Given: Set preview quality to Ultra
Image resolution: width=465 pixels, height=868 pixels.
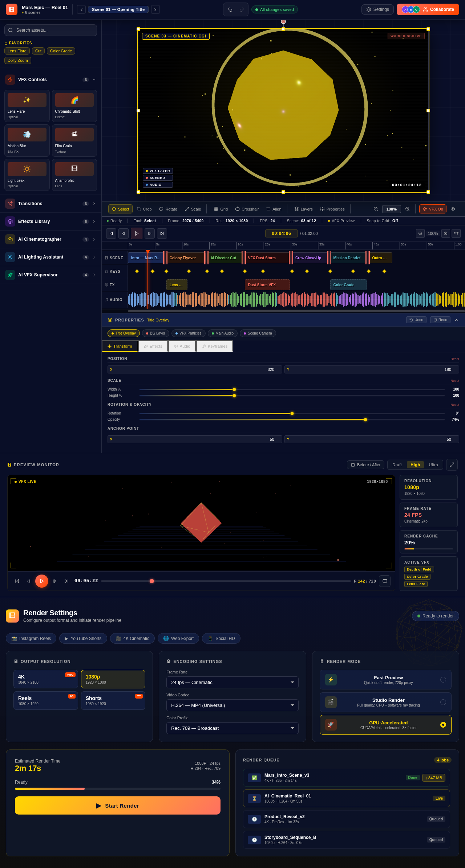Looking at the screenshot, I should pos(433,465).
